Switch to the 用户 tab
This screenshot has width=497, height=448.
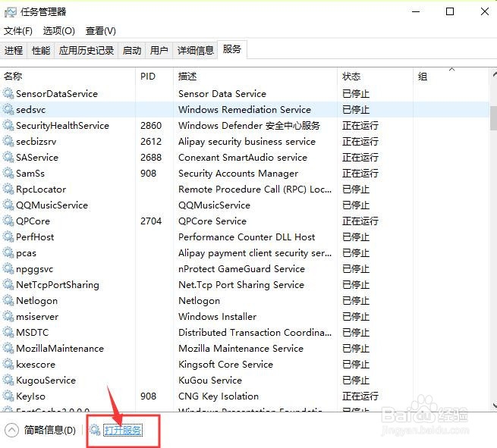(159, 50)
